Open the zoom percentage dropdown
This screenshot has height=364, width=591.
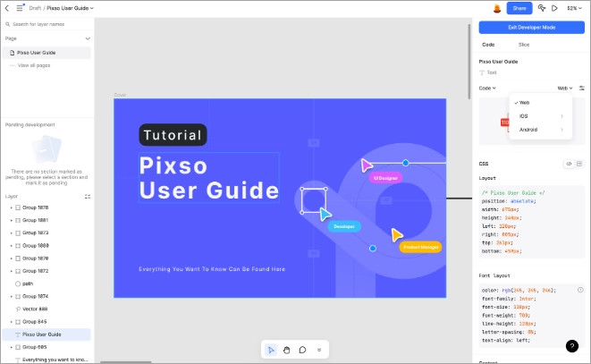(x=574, y=8)
